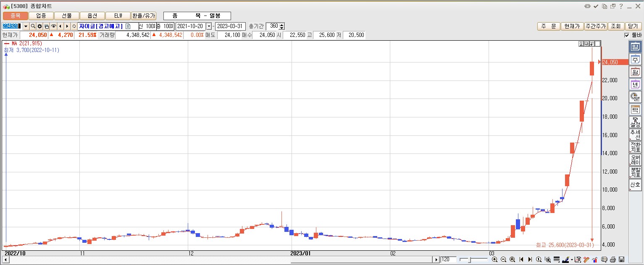
Task: Save chart with floppy disk icon
Action: 622,260
